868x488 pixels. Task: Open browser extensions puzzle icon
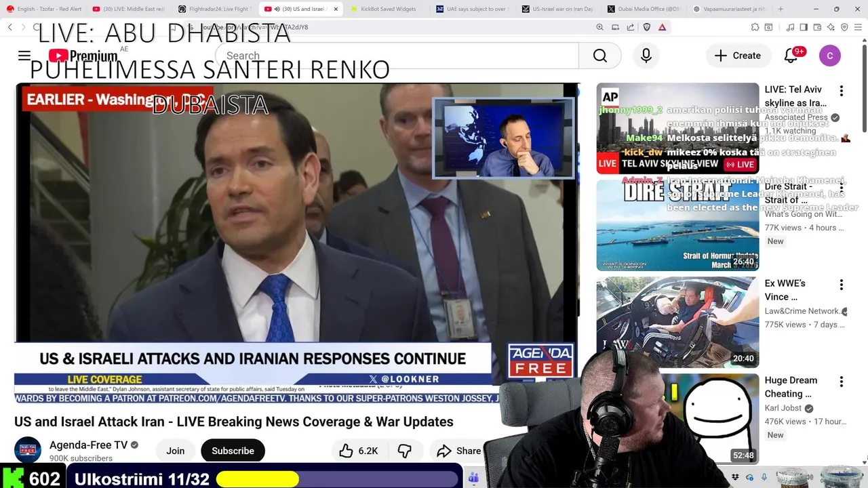(x=755, y=27)
